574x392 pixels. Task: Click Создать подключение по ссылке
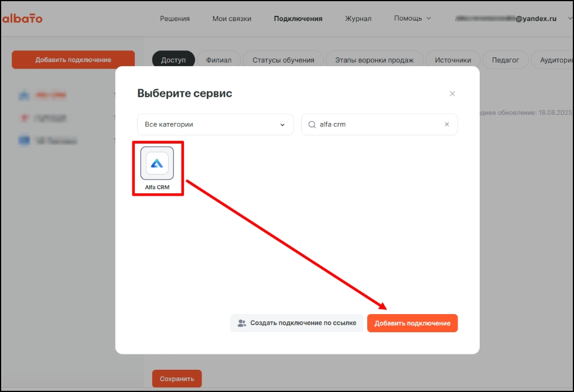pyautogui.click(x=297, y=323)
